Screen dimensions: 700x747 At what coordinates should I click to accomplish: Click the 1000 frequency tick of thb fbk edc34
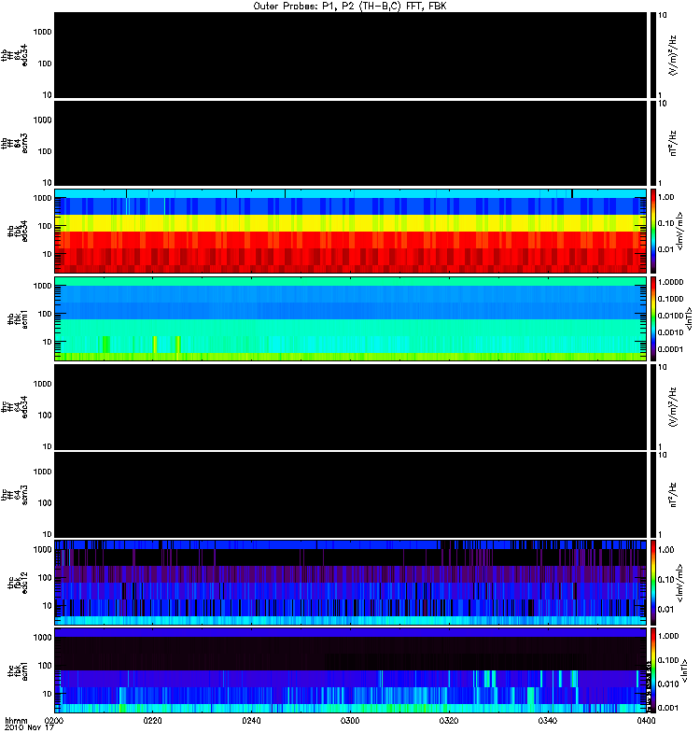(x=42, y=198)
